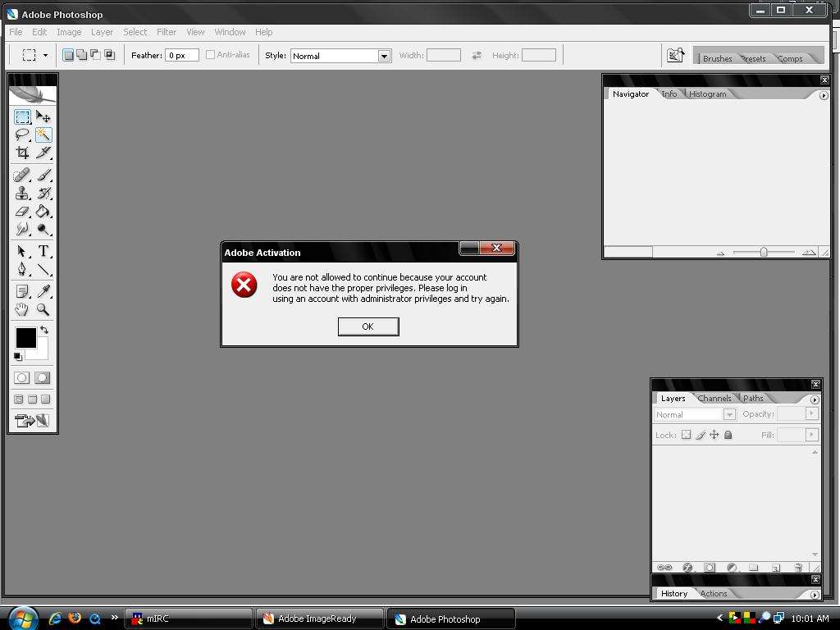Switch to Full Screen mode
This screenshot has width=840, height=630.
[x=46, y=399]
